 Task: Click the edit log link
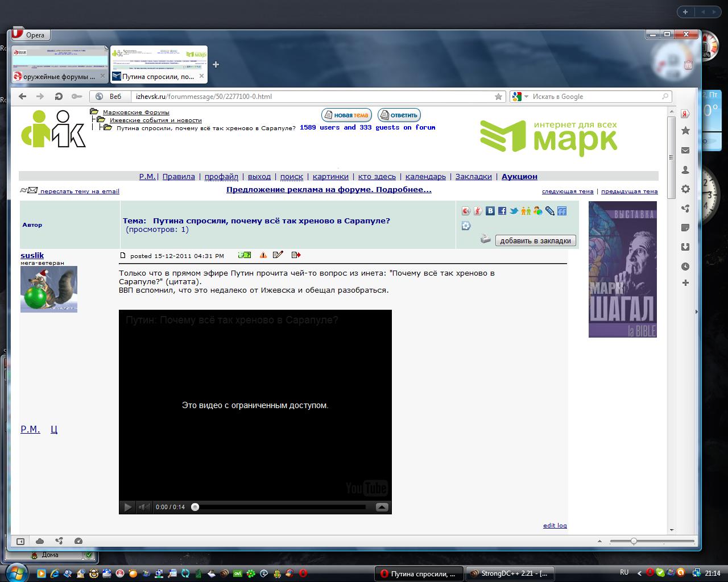tap(555, 525)
